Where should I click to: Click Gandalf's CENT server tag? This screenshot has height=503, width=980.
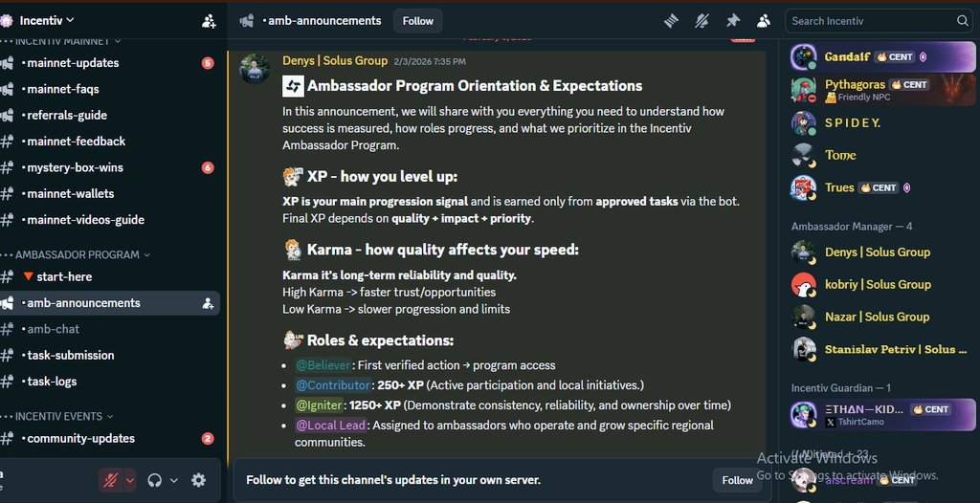(x=895, y=56)
